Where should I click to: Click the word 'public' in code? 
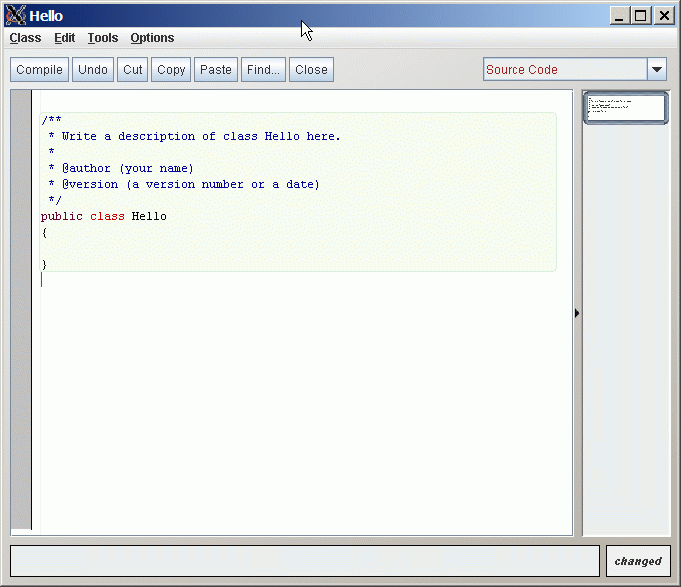point(62,216)
